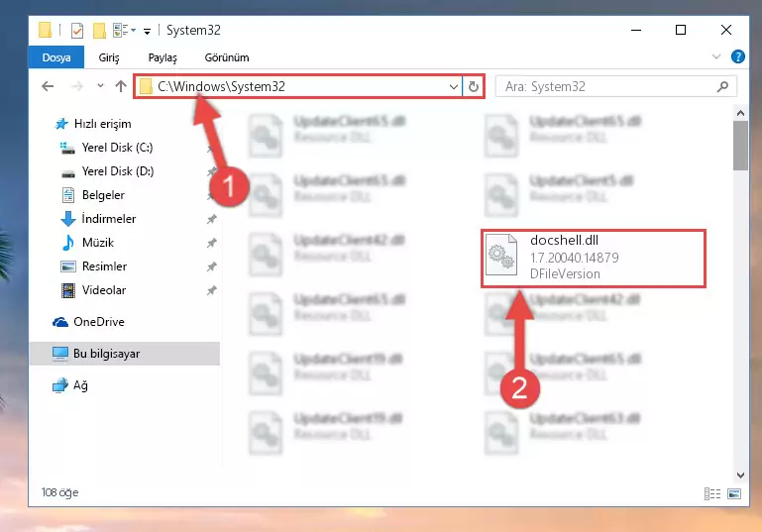Open the Resimler folder in sidebar

coord(104,266)
